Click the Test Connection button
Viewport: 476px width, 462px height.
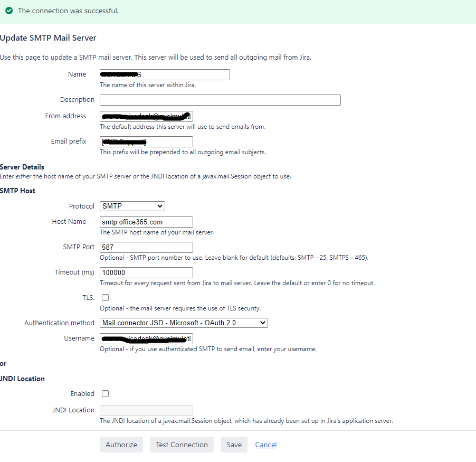[x=182, y=445]
